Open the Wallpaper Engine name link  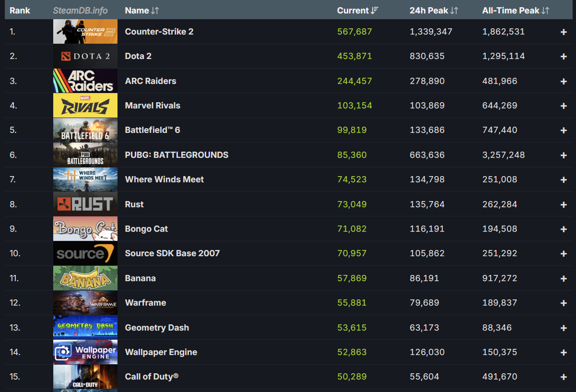(161, 352)
